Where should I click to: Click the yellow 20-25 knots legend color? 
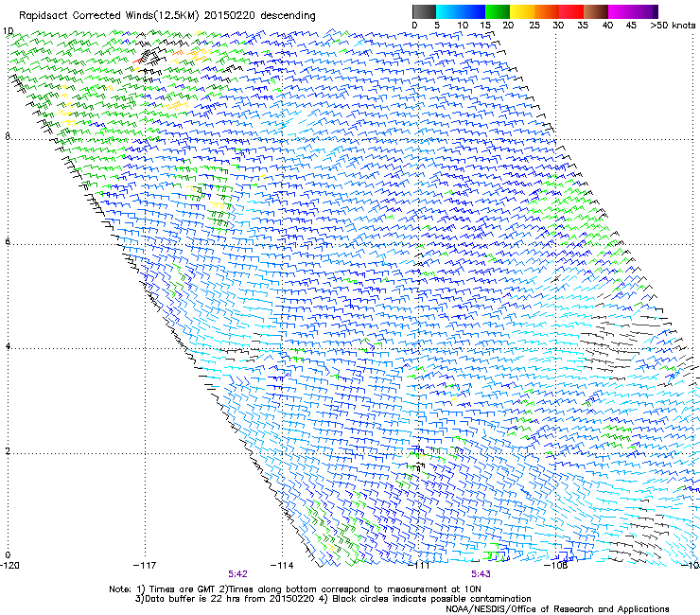(522, 11)
